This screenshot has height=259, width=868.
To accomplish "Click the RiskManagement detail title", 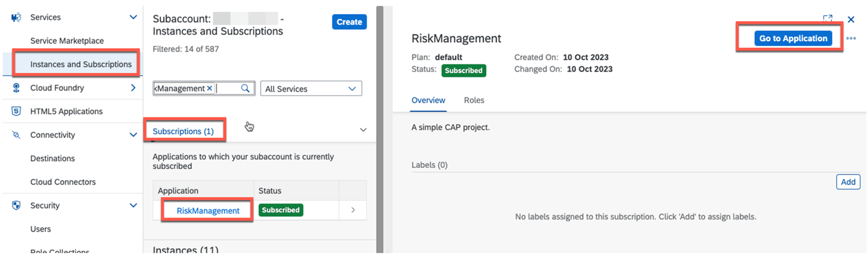I will (x=456, y=38).
